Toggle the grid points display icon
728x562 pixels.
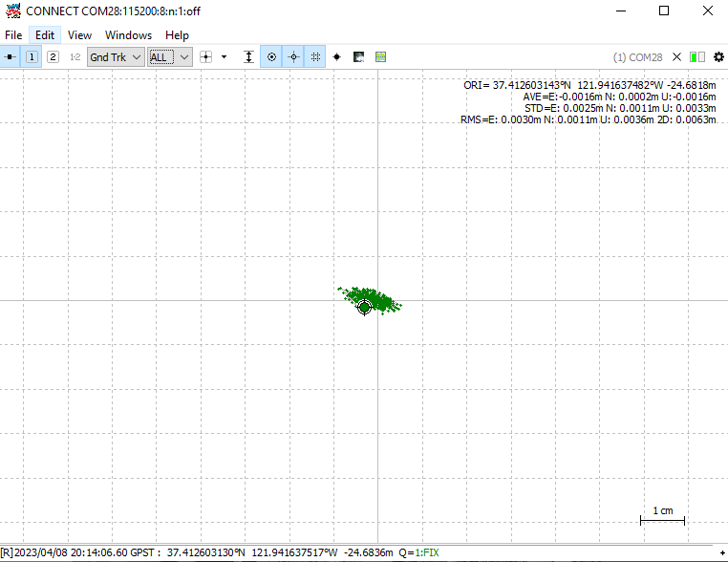tap(315, 57)
